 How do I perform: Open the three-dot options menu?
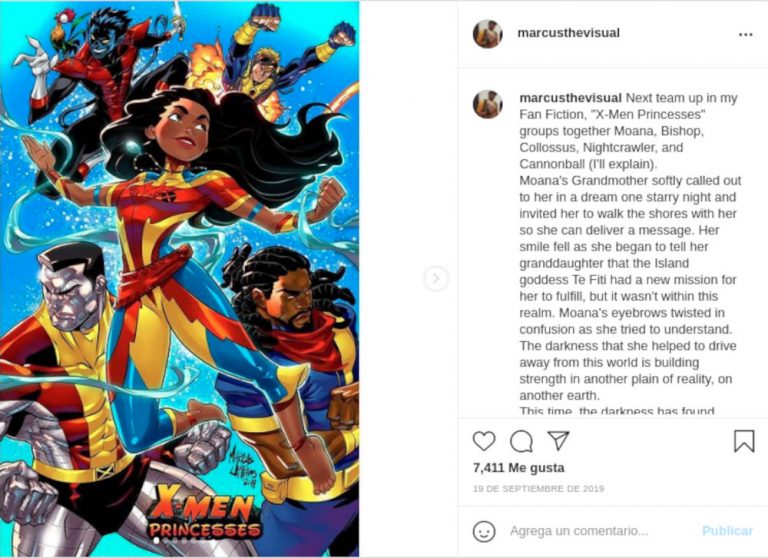[745, 34]
